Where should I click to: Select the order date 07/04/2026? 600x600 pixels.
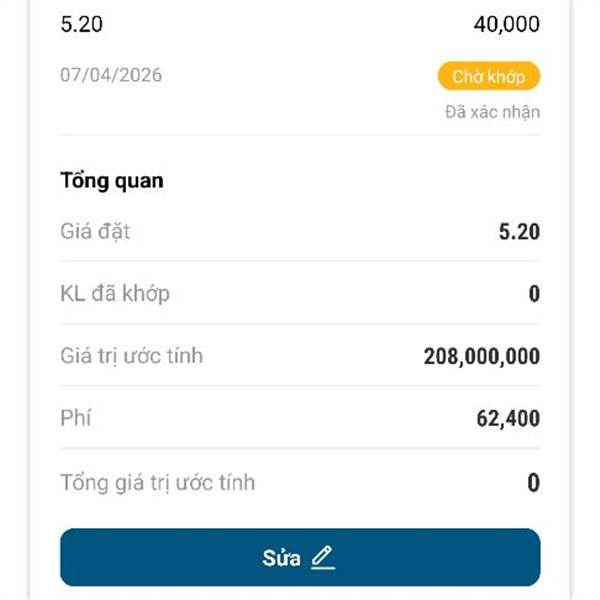[x=111, y=76]
